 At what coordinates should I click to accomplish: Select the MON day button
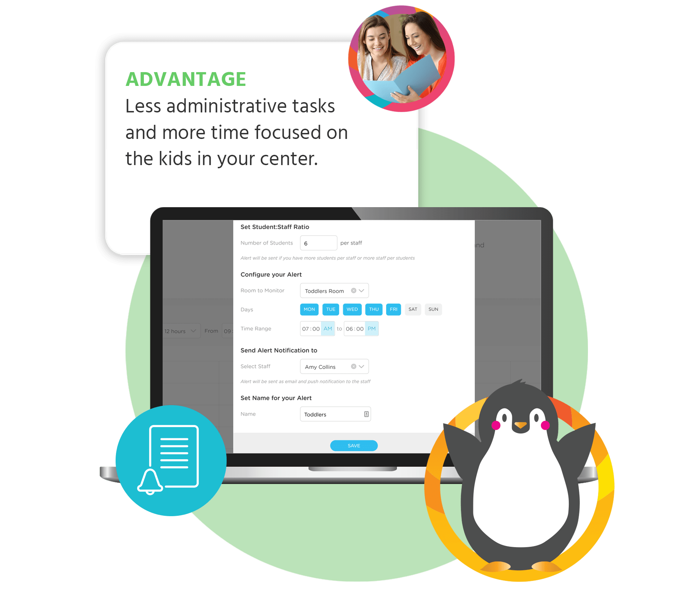[x=307, y=308]
